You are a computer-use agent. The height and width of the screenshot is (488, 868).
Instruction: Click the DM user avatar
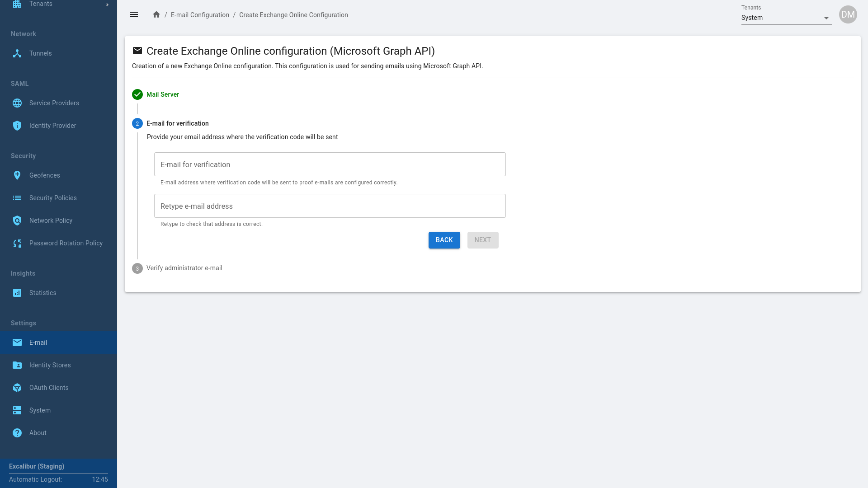click(848, 15)
